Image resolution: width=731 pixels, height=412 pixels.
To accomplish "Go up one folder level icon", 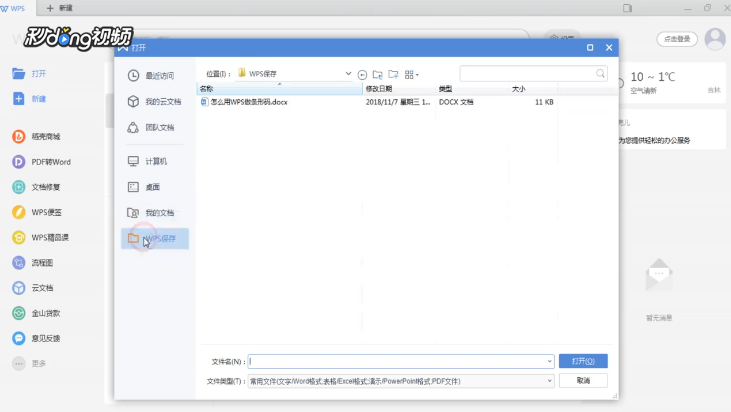I will (x=378, y=75).
